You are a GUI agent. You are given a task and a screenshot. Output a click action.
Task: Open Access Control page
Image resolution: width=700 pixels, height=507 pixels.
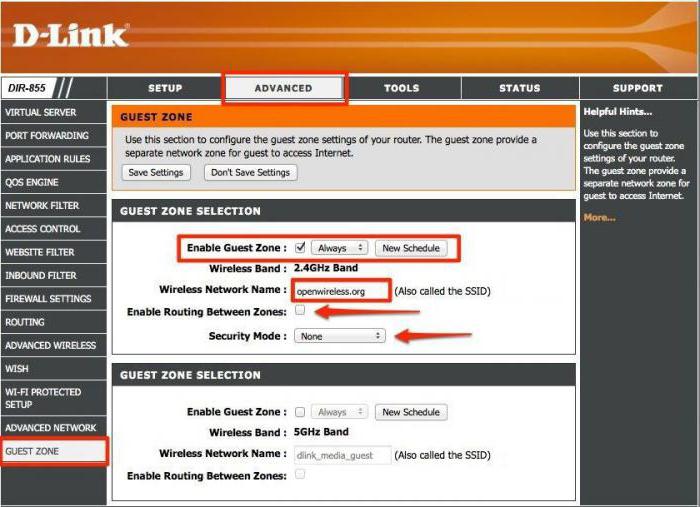coord(53,229)
